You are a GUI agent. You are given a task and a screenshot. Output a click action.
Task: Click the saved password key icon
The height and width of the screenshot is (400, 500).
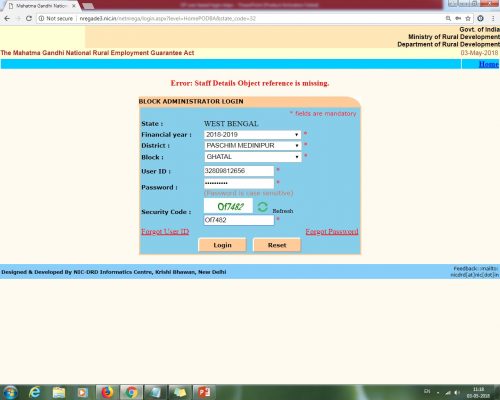458,19
